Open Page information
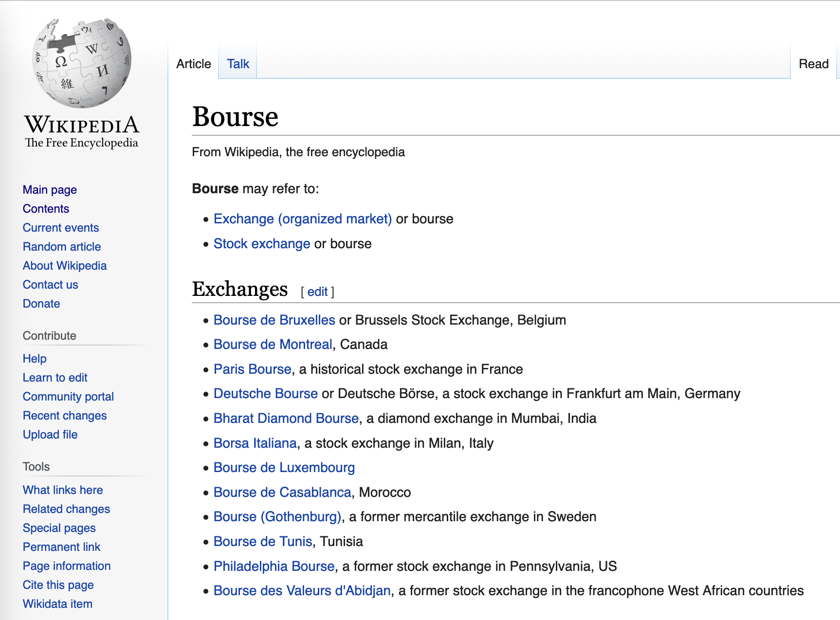This screenshot has width=840, height=620. pos(67,566)
